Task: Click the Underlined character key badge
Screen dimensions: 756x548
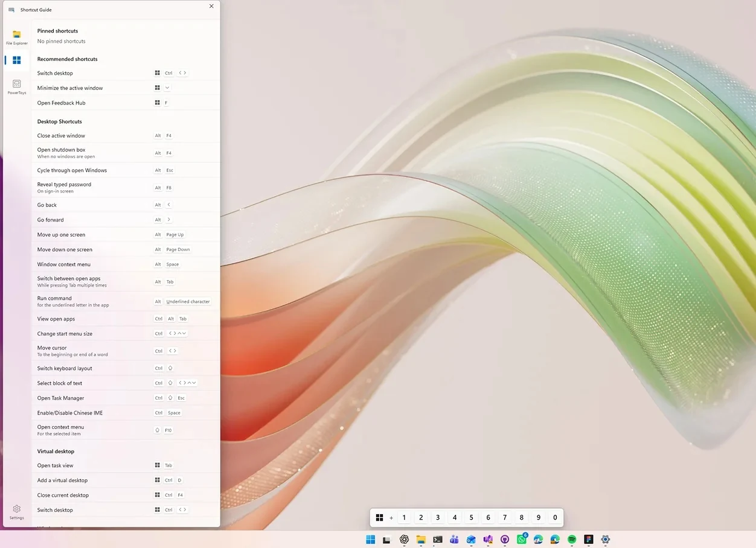Action: [x=188, y=302]
